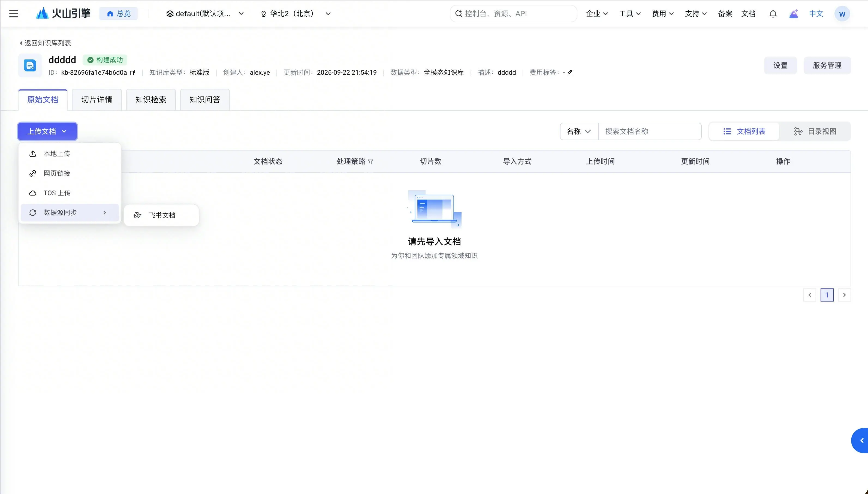The height and width of the screenshot is (494, 868).
Task: Go to next page arrow
Action: 844,295
